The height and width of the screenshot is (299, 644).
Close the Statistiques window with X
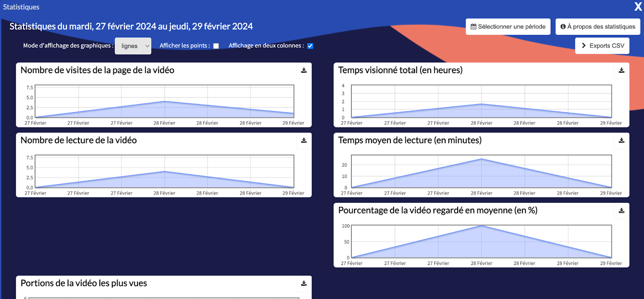[x=638, y=6]
